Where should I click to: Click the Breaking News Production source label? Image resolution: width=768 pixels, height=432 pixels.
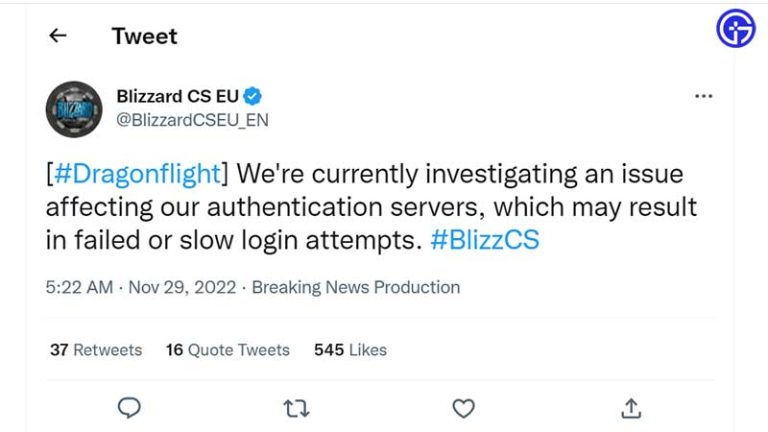[356, 287]
